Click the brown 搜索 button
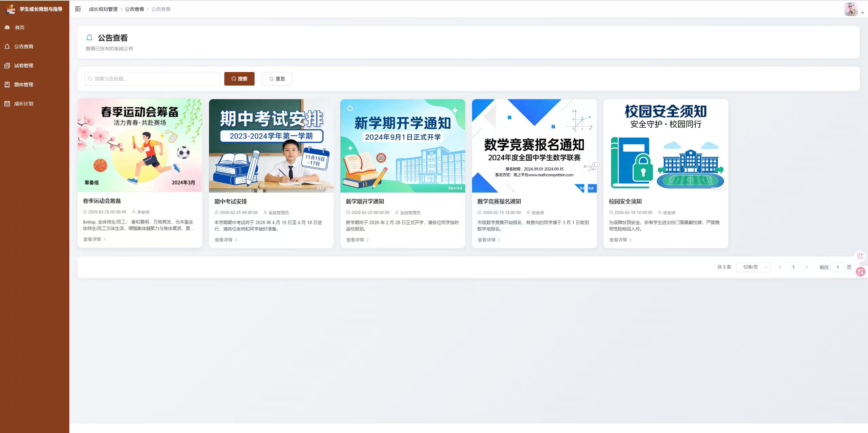The width and height of the screenshot is (868, 433). [239, 79]
